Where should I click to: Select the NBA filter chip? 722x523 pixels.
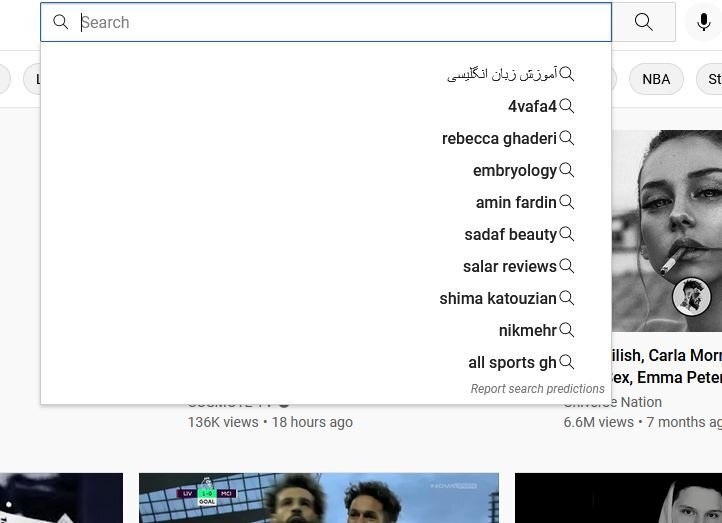click(x=656, y=79)
